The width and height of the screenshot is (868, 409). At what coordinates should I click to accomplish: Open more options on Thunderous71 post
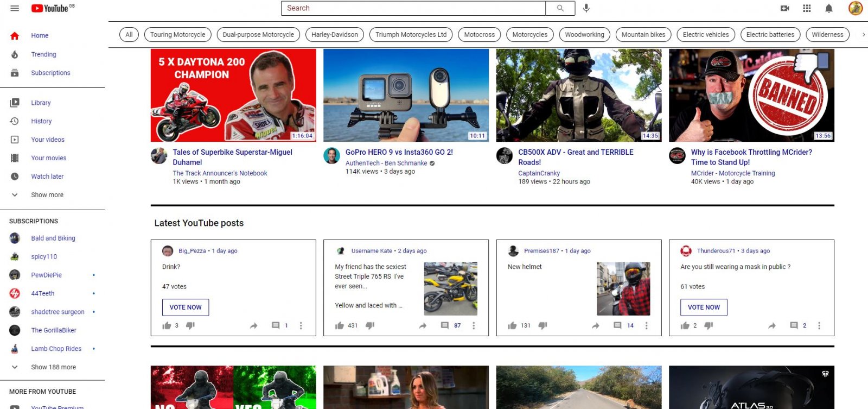tap(819, 325)
